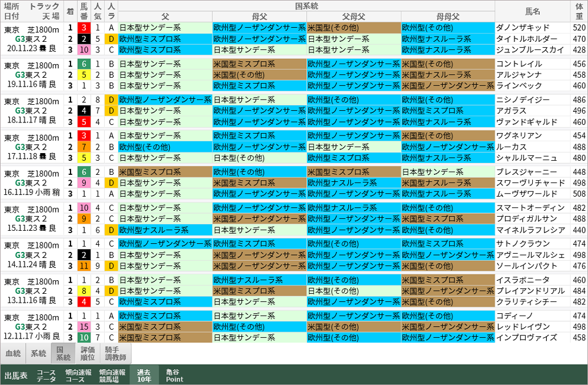Click タイトルホルダー's D rank cell
588x385 pixels.
pos(111,39)
